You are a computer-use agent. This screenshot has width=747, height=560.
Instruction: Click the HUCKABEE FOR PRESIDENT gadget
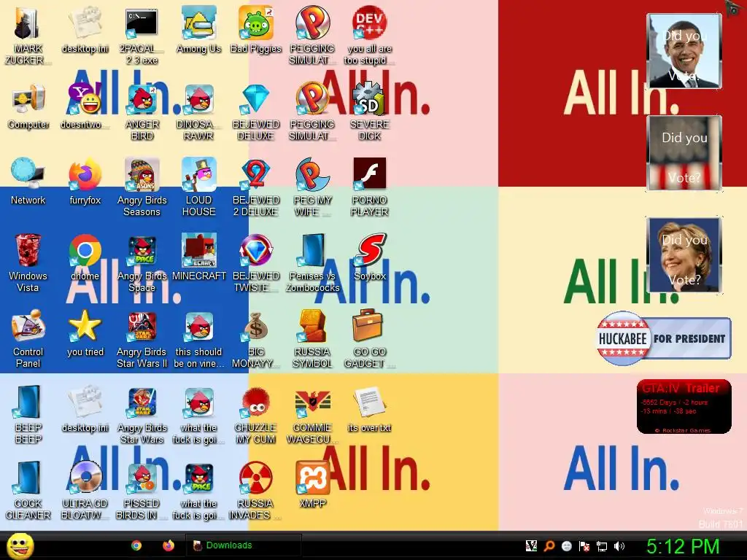[663, 338]
